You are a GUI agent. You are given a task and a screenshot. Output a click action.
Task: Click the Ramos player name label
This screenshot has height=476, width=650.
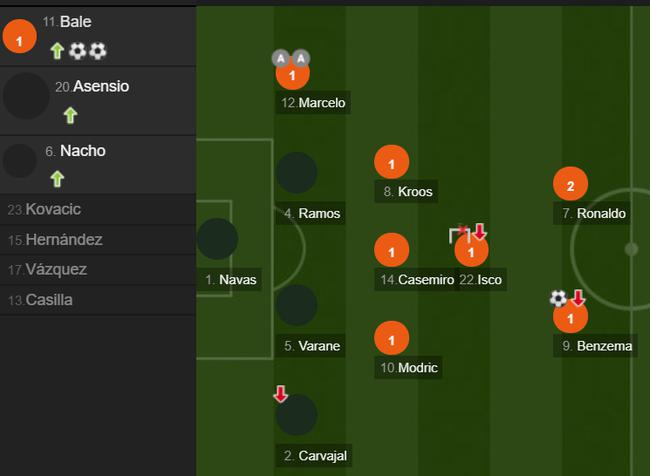312,213
